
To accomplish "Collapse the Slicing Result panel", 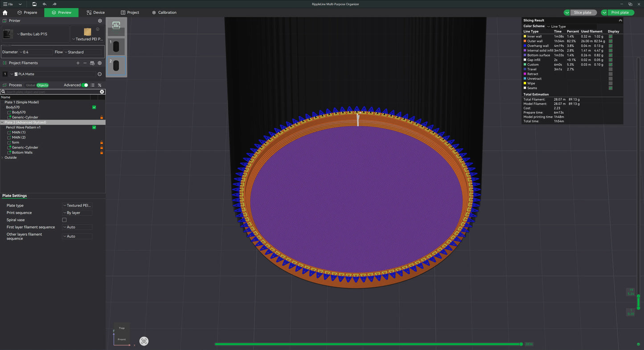I will pos(620,20).
